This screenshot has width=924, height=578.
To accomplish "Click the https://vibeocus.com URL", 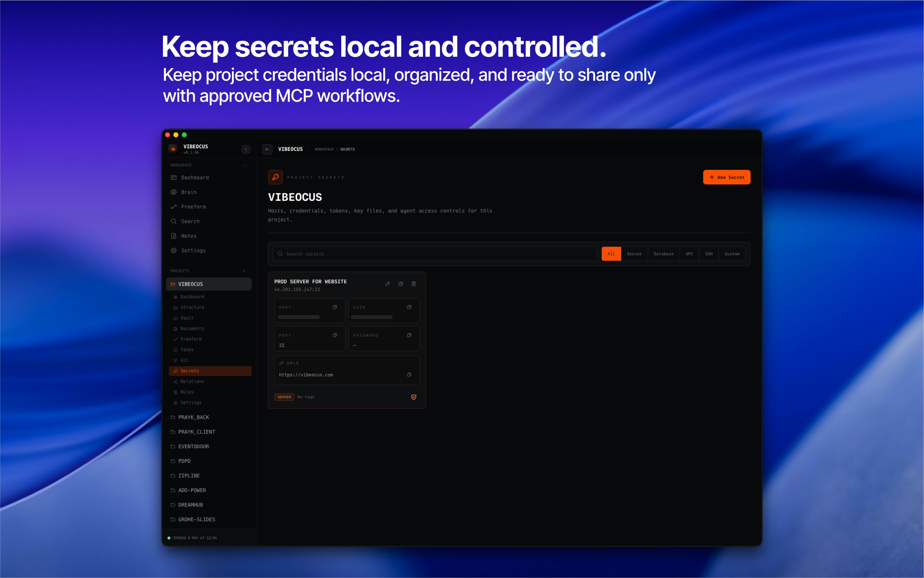I will pos(306,375).
